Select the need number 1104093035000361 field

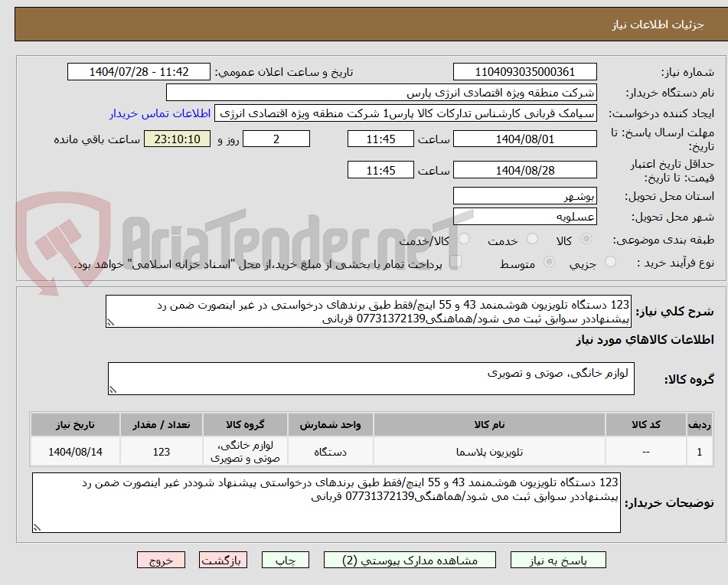coord(524,71)
